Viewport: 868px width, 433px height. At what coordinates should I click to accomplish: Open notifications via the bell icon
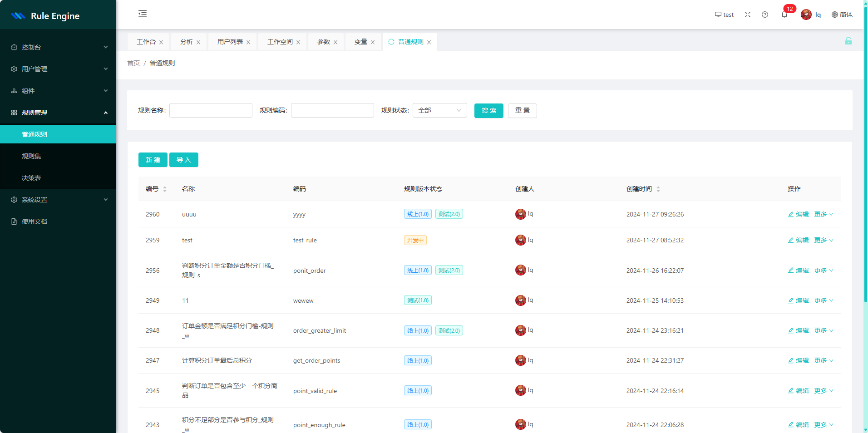coord(784,15)
